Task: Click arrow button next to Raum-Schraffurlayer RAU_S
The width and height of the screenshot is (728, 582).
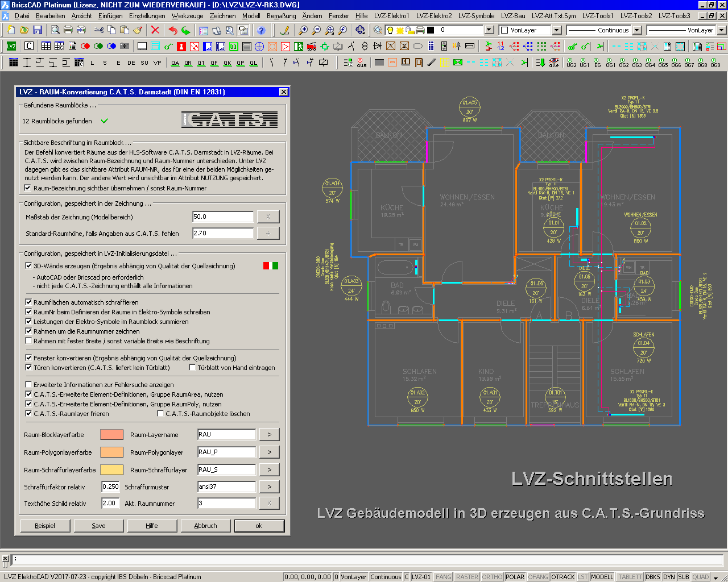Action: click(269, 469)
